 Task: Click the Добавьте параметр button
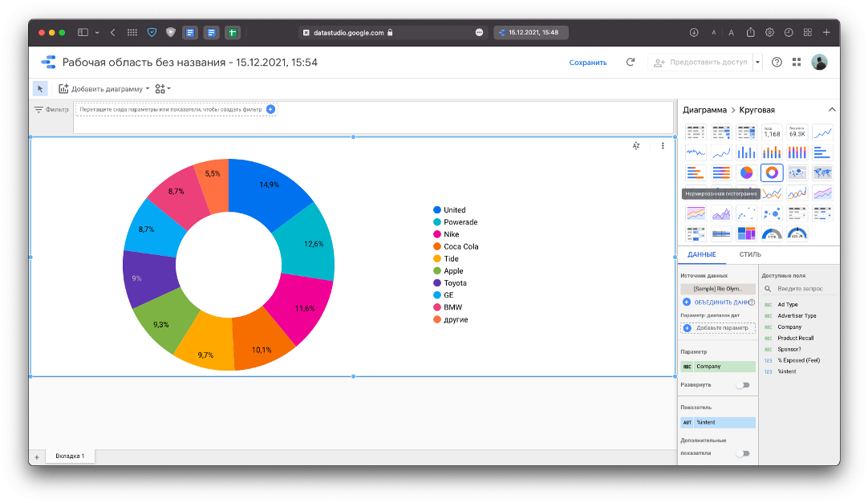(x=718, y=328)
